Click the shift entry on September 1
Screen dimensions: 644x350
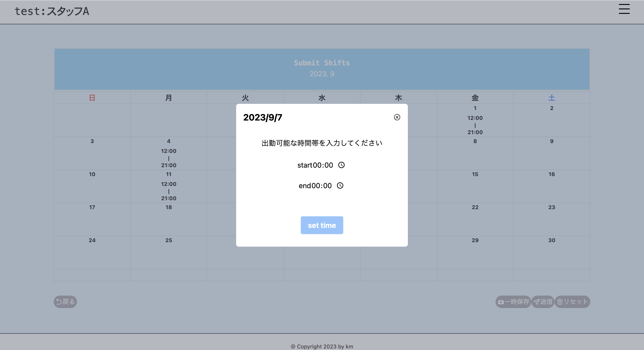pos(475,125)
